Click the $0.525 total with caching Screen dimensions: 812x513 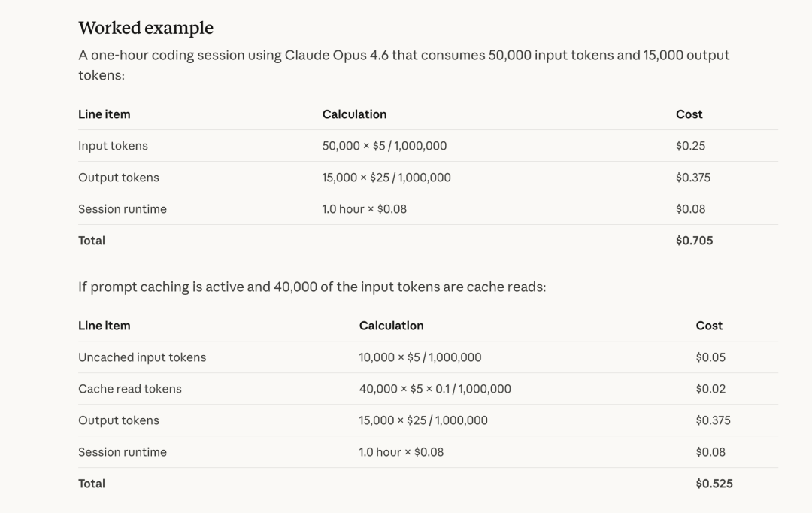pos(714,484)
